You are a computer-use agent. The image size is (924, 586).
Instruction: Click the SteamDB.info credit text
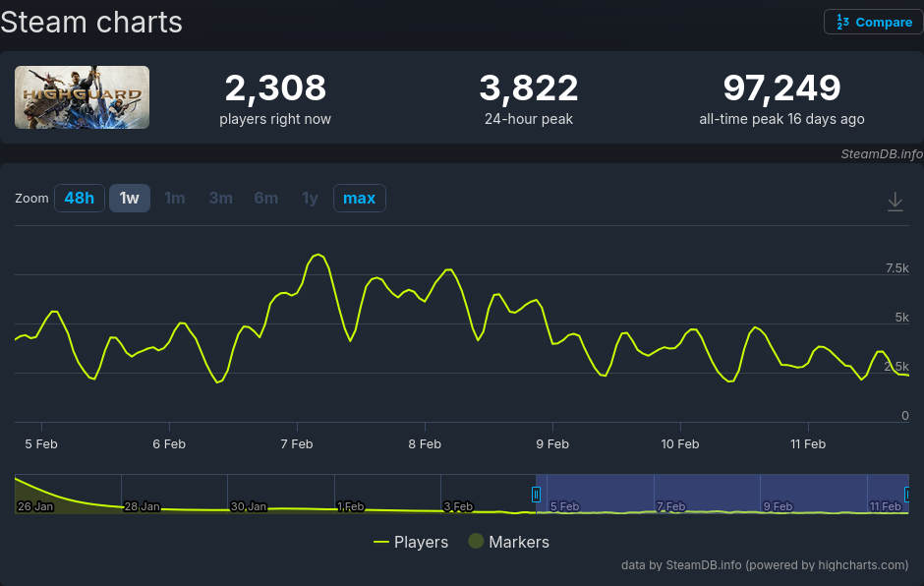pos(882,153)
